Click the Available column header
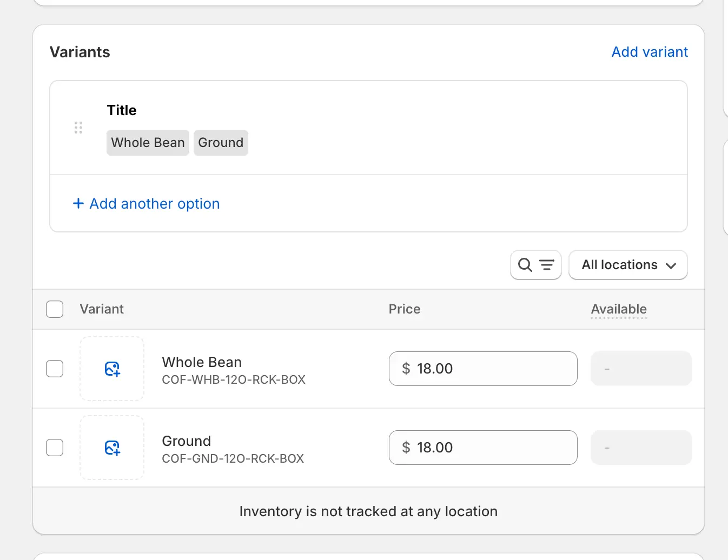This screenshot has height=560, width=728. (618, 309)
